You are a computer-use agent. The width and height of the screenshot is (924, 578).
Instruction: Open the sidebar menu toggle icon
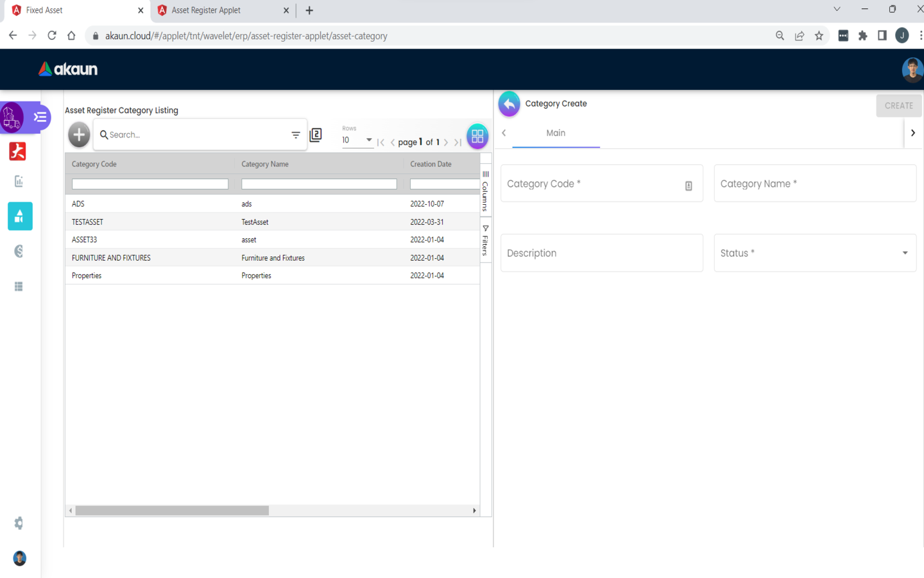tap(40, 118)
